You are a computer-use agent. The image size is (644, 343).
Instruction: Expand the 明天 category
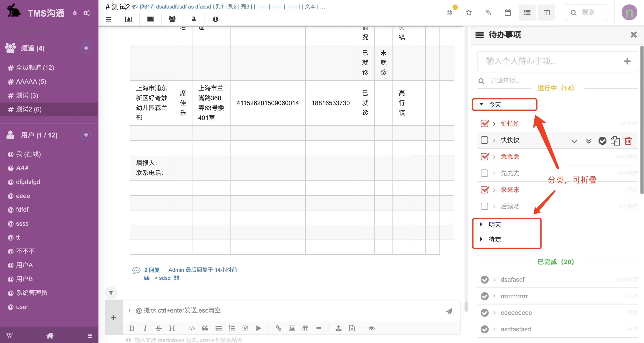coord(481,224)
